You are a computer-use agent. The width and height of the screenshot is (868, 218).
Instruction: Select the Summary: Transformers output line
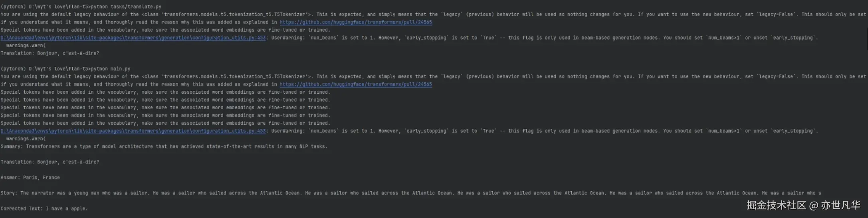164,147
